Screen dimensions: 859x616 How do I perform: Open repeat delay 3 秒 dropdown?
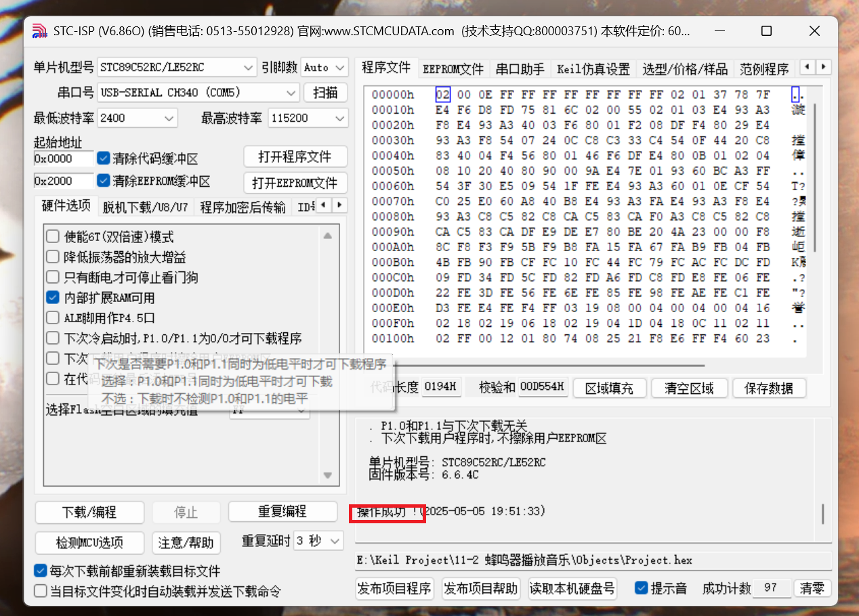(320, 541)
